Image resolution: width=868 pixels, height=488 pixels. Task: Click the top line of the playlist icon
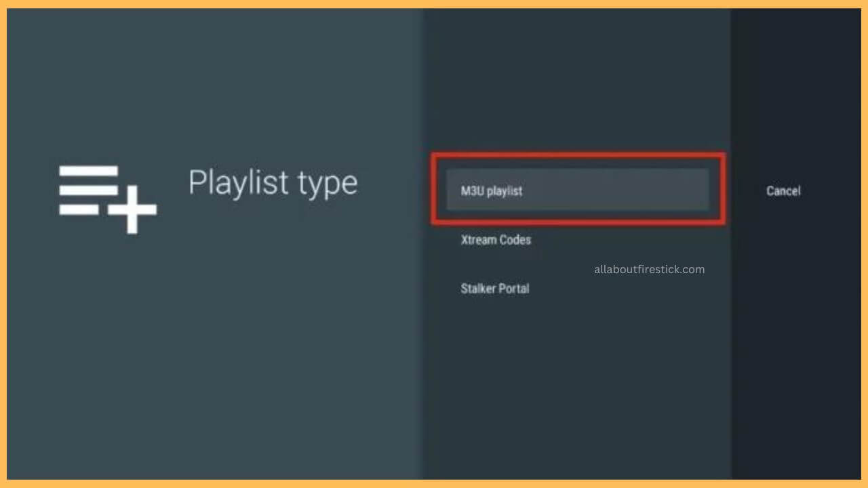pyautogui.click(x=88, y=171)
